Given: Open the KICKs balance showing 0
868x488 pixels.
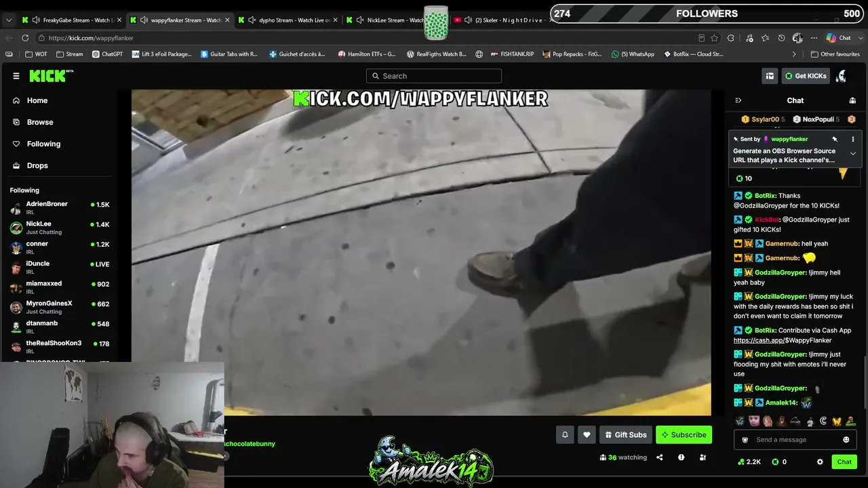Looking at the screenshot, I should (x=779, y=462).
